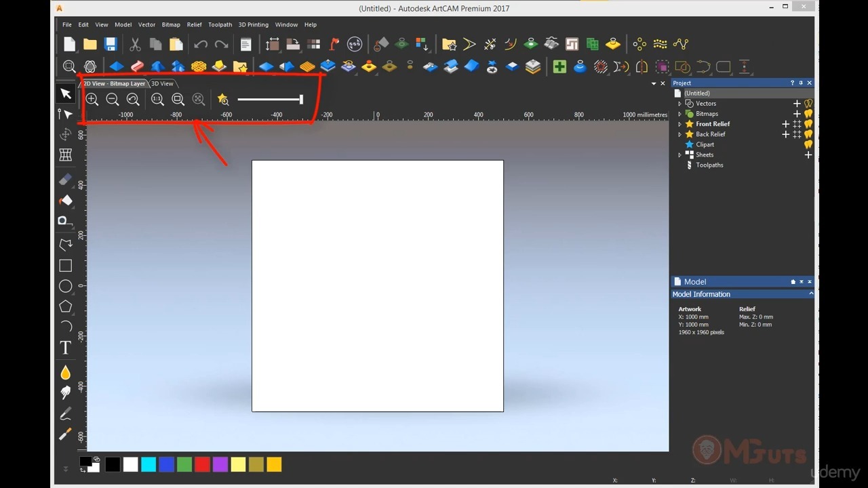Open the Toolpath menu
The width and height of the screenshot is (868, 488).
tap(220, 24)
